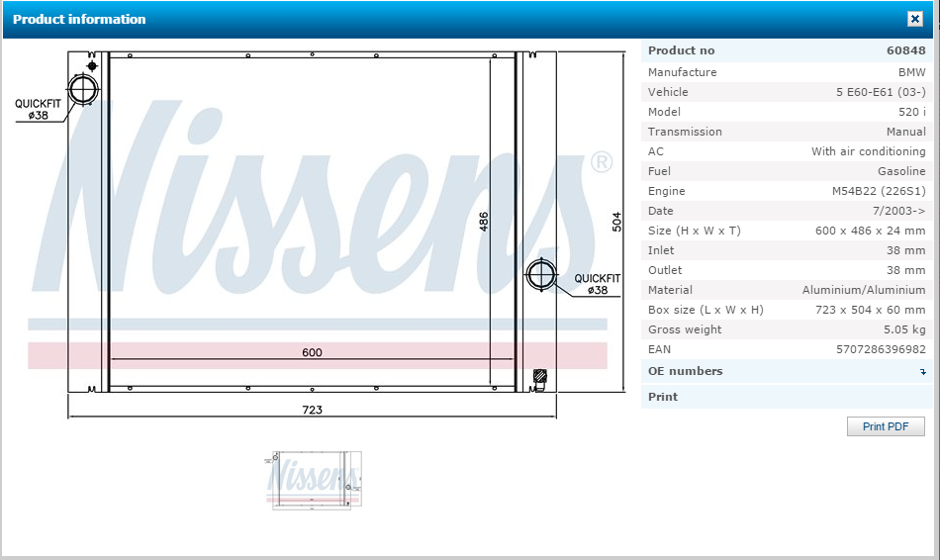Select box size 723 x 504 x 60 mm
This screenshot has height=560, width=940.
(870, 310)
